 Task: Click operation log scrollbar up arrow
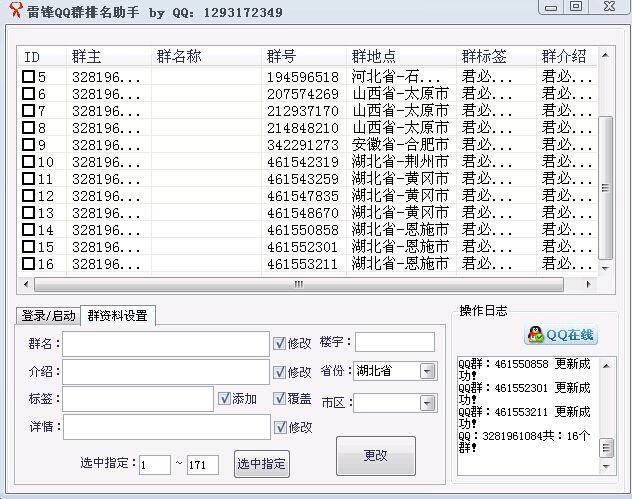(606, 366)
